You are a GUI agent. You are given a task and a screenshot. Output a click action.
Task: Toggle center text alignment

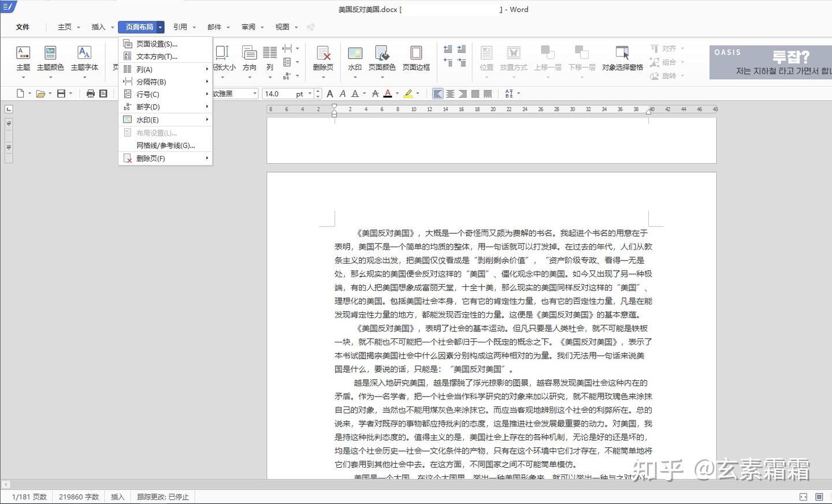pyautogui.click(x=451, y=93)
